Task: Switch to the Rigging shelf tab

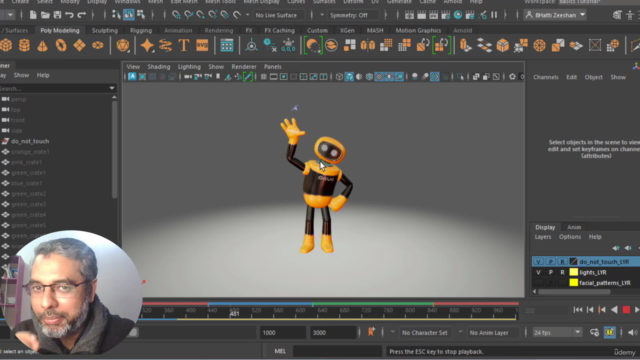Action: (x=141, y=30)
